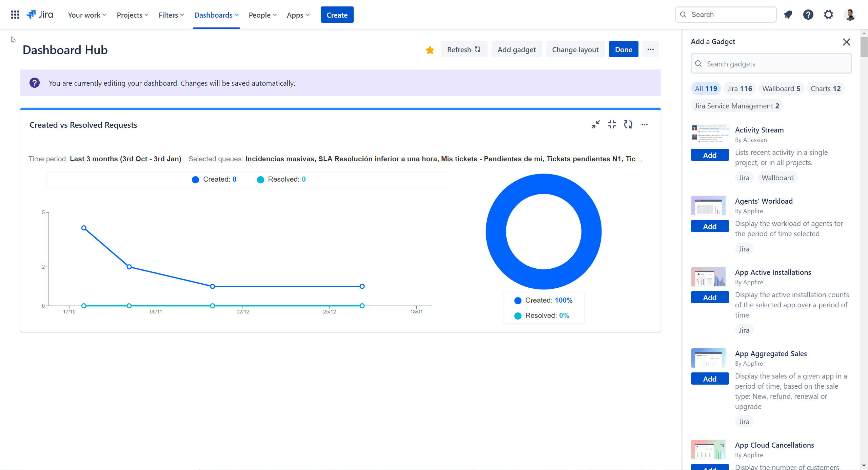Click Done to finish editing the dashboard
868x470 pixels.
point(623,49)
